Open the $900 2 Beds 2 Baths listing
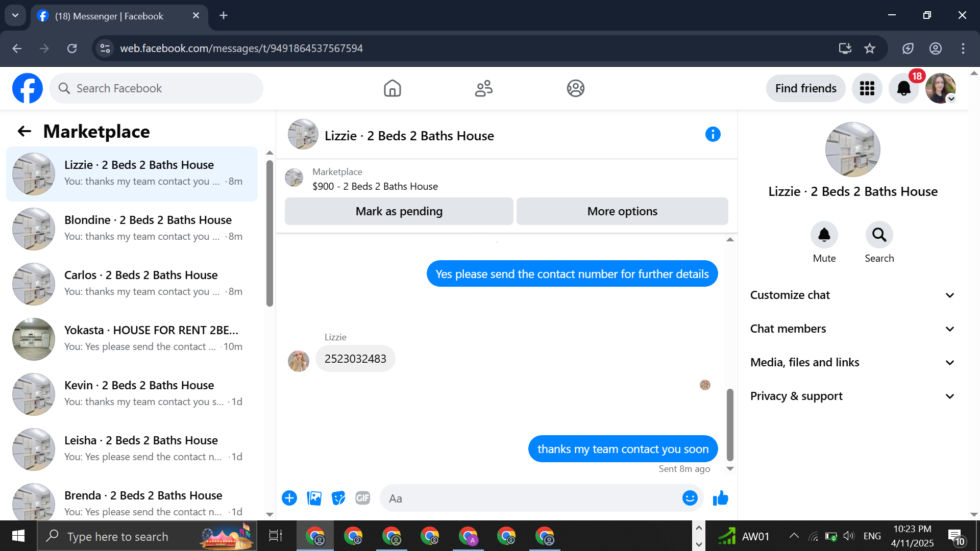 [375, 186]
